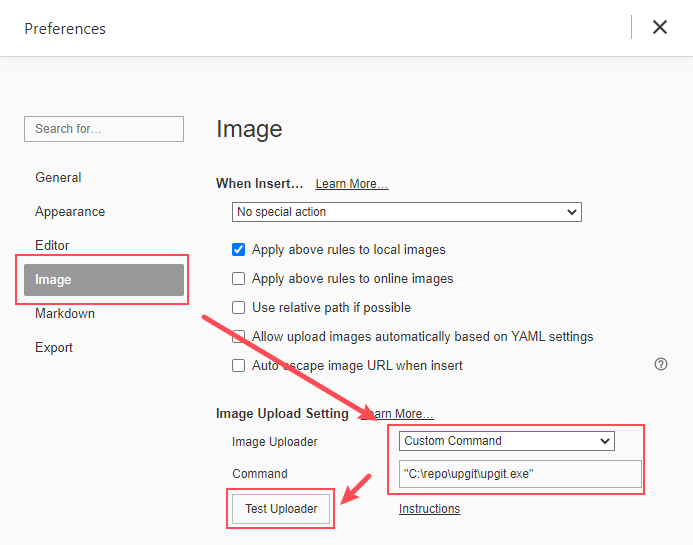The height and width of the screenshot is (545, 693).
Task: Focus the preferences Search for field
Action: click(104, 129)
